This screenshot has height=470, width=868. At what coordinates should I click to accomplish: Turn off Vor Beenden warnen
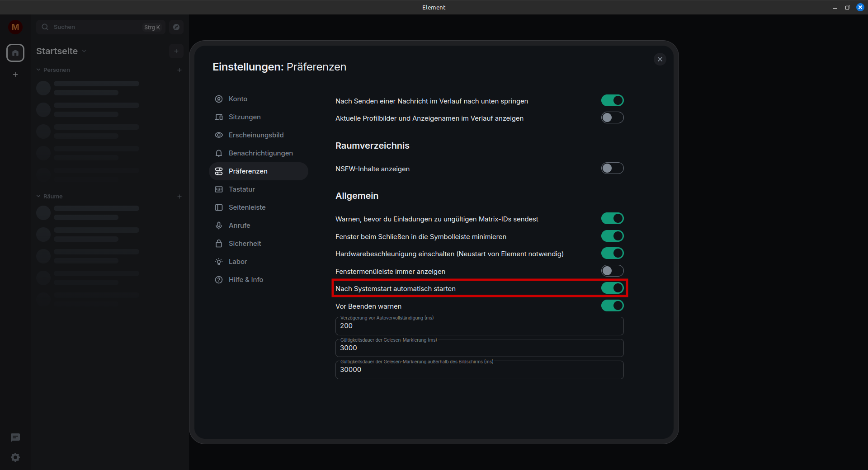click(x=612, y=306)
